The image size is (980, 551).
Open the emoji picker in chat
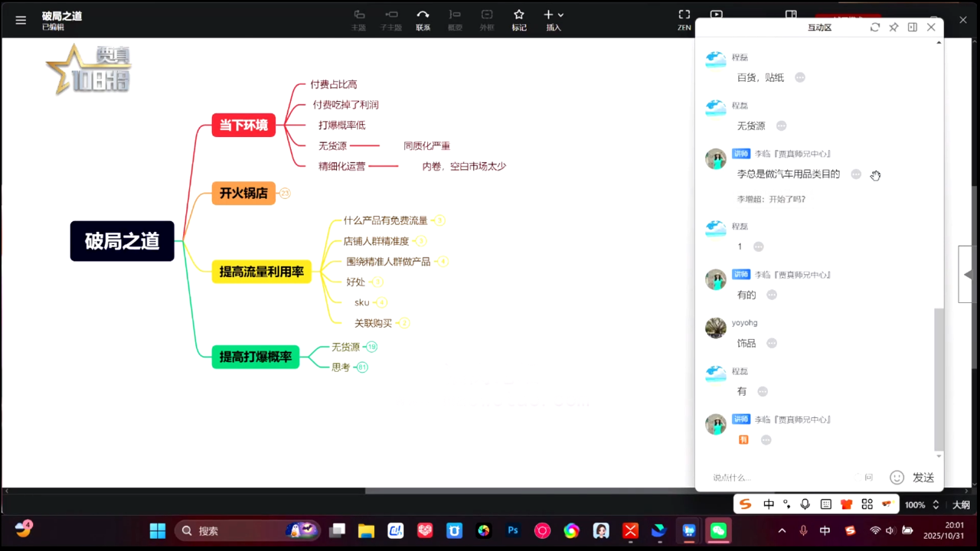click(x=897, y=478)
